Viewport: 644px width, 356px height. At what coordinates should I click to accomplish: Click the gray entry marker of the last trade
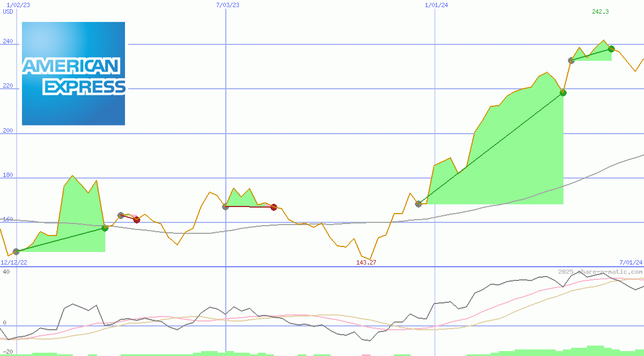571,60
